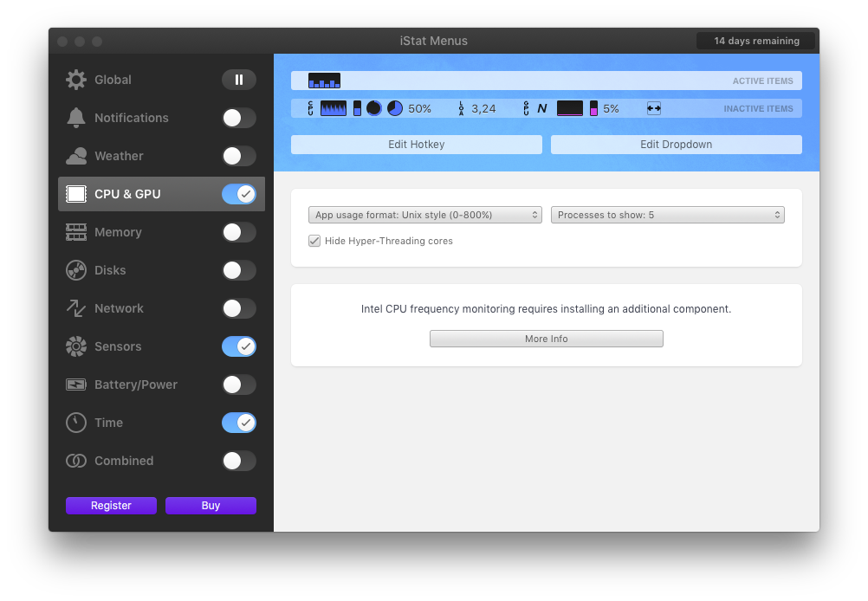The image size is (868, 601).
Task: Select the vertical CPU label icon
Action: (x=310, y=108)
